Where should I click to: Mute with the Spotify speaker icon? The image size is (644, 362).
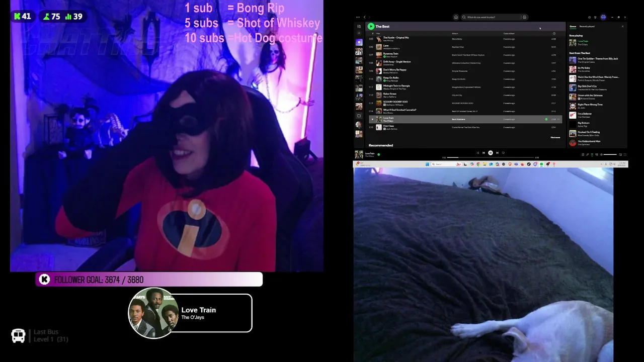pos(601,154)
